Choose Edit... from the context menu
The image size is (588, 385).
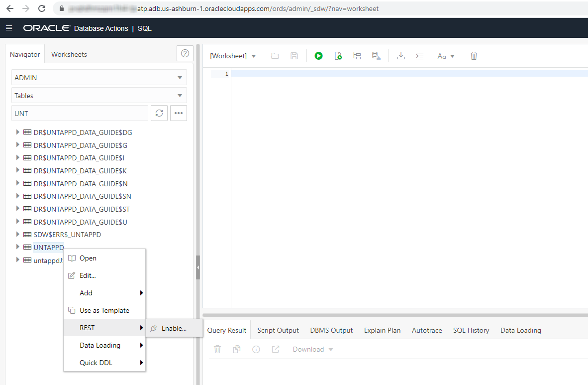pyautogui.click(x=104, y=275)
